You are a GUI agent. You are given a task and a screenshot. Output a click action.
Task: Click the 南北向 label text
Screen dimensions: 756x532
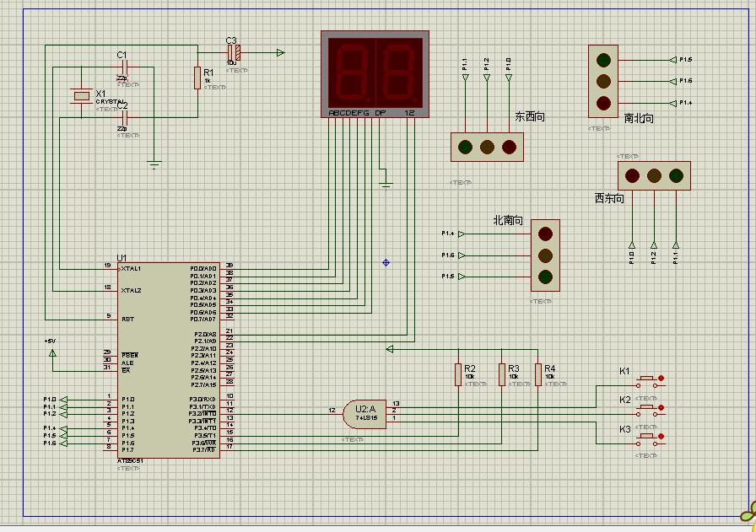[639, 119]
